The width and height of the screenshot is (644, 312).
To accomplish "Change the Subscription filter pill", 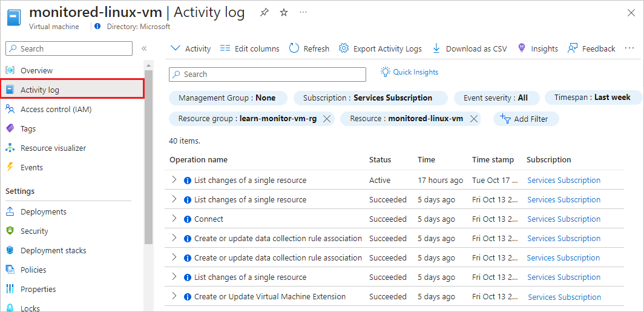I will (370, 98).
